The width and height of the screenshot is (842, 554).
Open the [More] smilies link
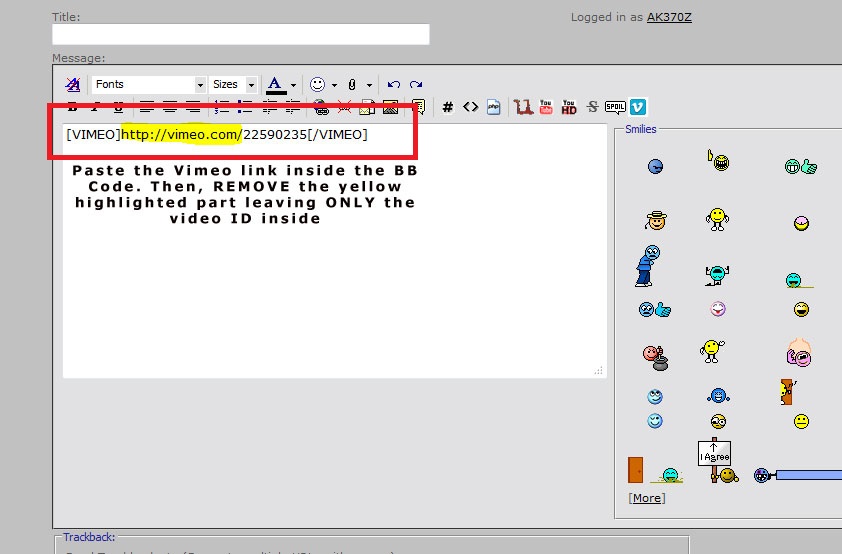pos(647,498)
